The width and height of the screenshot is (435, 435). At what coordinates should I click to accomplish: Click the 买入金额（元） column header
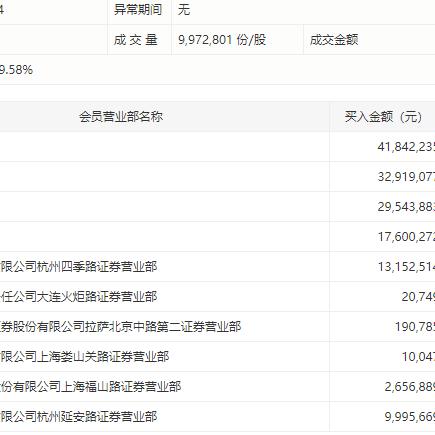click(x=383, y=117)
